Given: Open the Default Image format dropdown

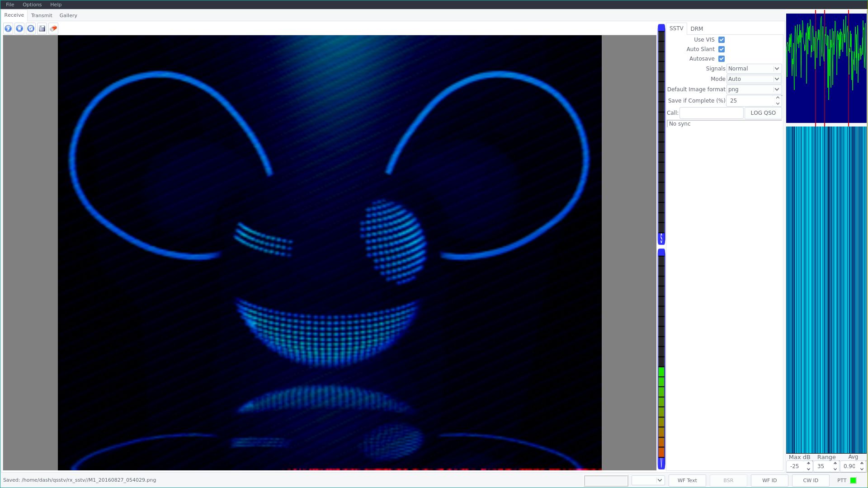Looking at the screenshot, I should click(x=754, y=89).
